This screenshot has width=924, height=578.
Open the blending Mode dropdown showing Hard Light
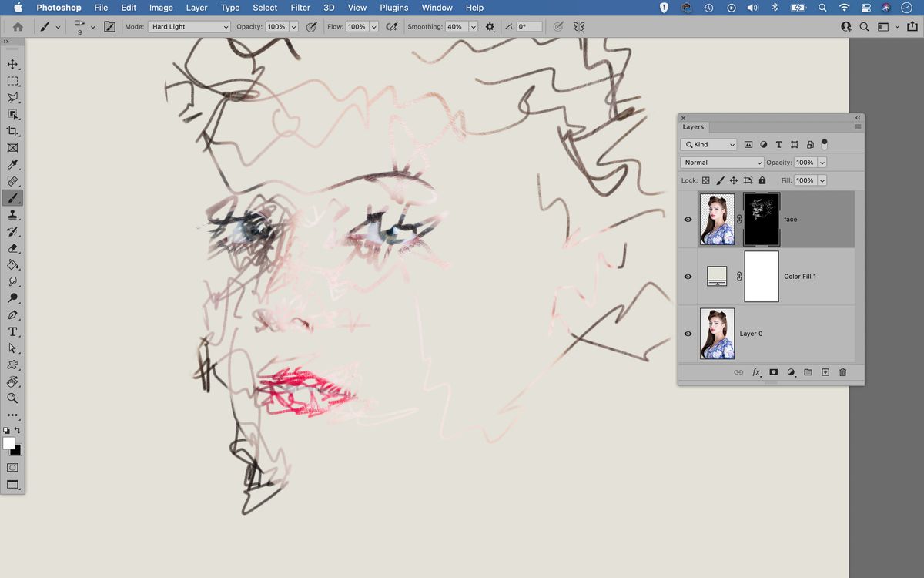pyautogui.click(x=189, y=25)
